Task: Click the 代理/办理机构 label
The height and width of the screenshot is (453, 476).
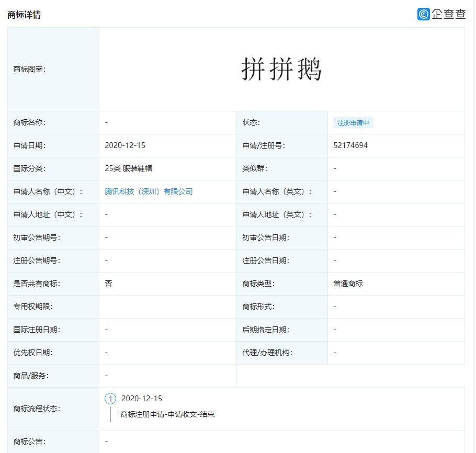Action: pyautogui.click(x=267, y=353)
